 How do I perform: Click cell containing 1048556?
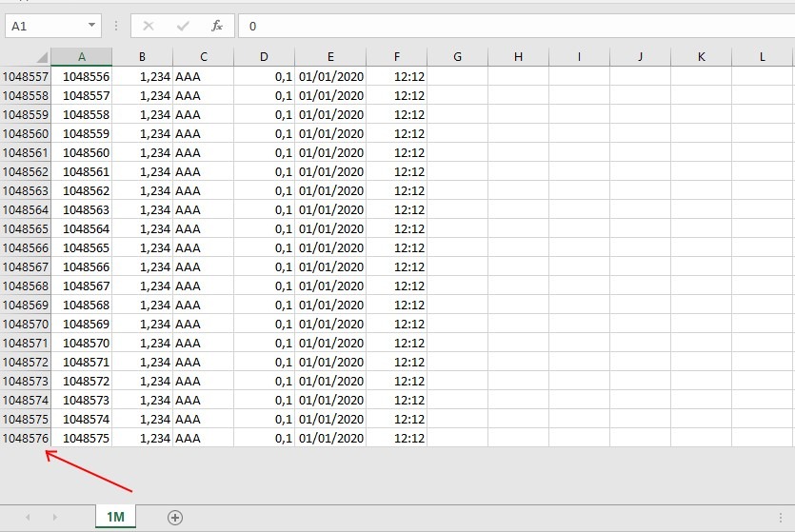[x=82, y=76]
